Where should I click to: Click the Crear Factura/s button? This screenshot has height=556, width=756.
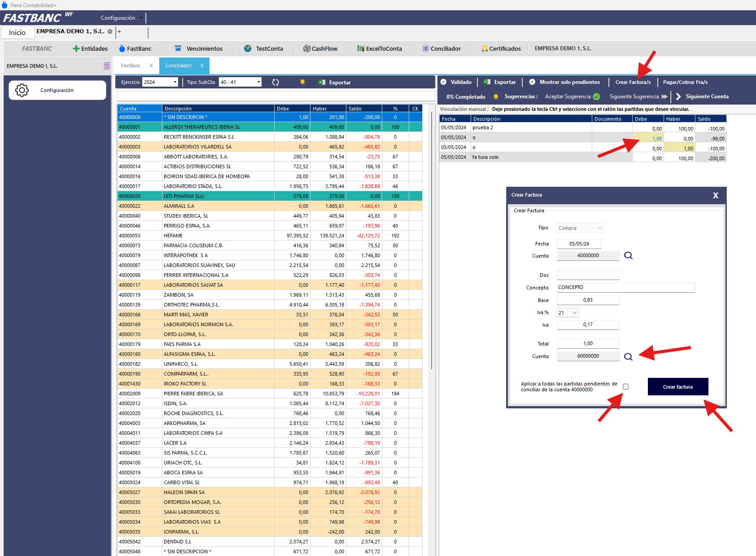(x=633, y=82)
